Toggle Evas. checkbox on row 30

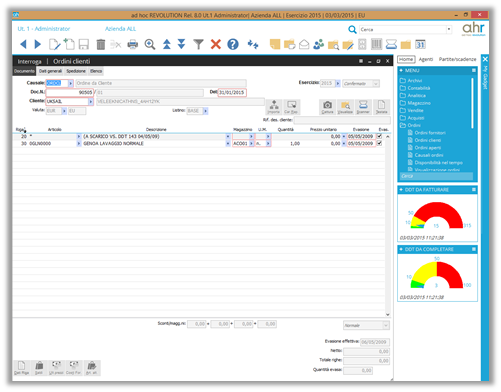click(379, 143)
